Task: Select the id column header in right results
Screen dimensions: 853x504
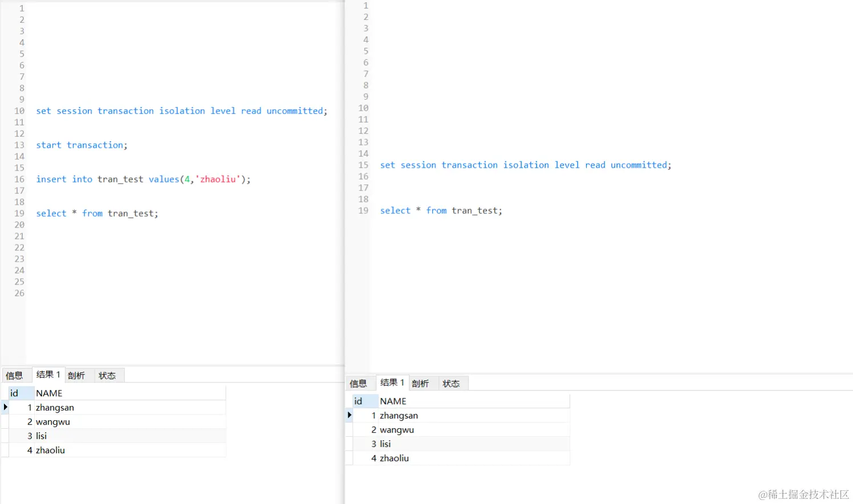Action: click(x=365, y=401)
